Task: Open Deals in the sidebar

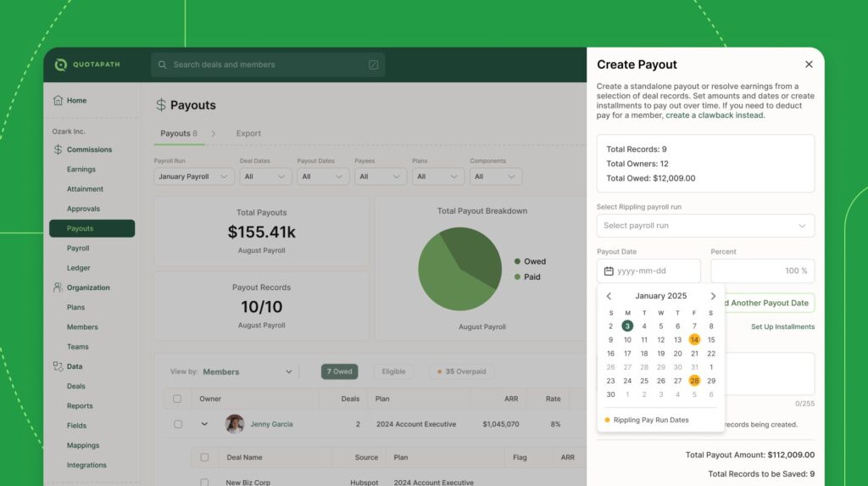Action: [75, 386]
